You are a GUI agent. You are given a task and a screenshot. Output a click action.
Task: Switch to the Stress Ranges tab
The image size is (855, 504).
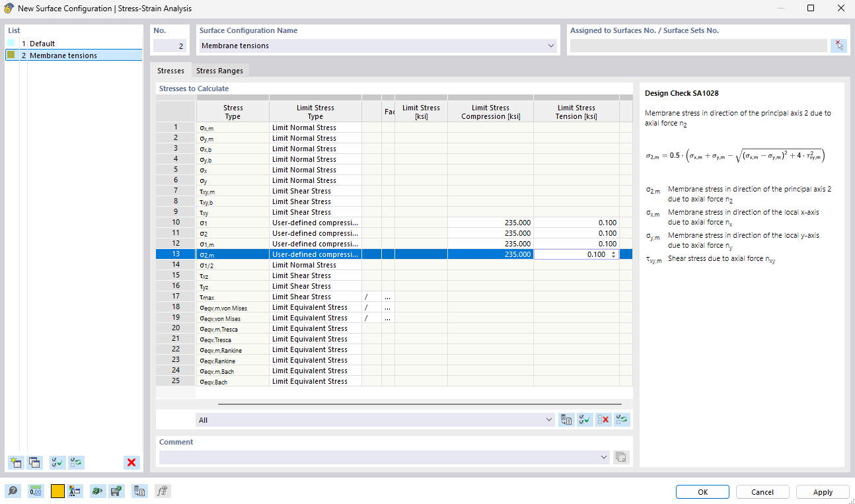pyautogui.click(x=219, y=70)
